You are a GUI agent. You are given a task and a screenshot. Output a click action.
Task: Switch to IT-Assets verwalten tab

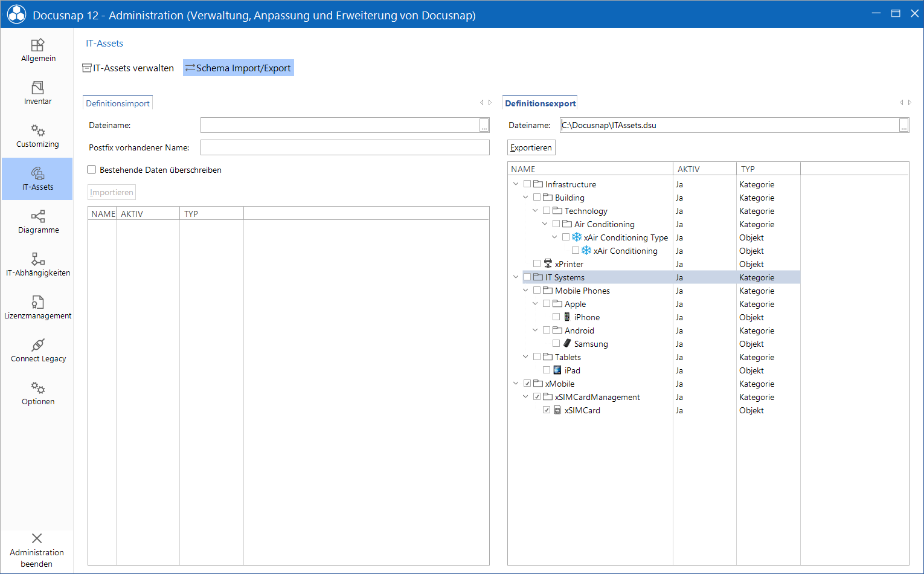click(x=128, y=68)
